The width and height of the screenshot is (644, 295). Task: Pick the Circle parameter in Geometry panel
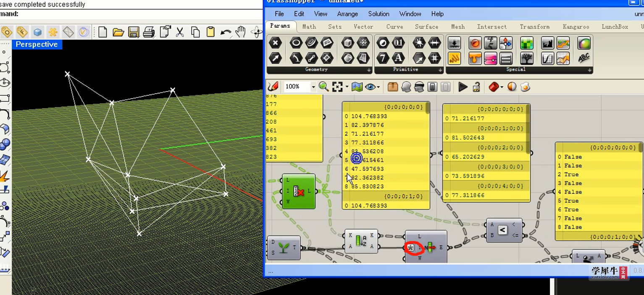pyautogui.click(x=296, y=43)
